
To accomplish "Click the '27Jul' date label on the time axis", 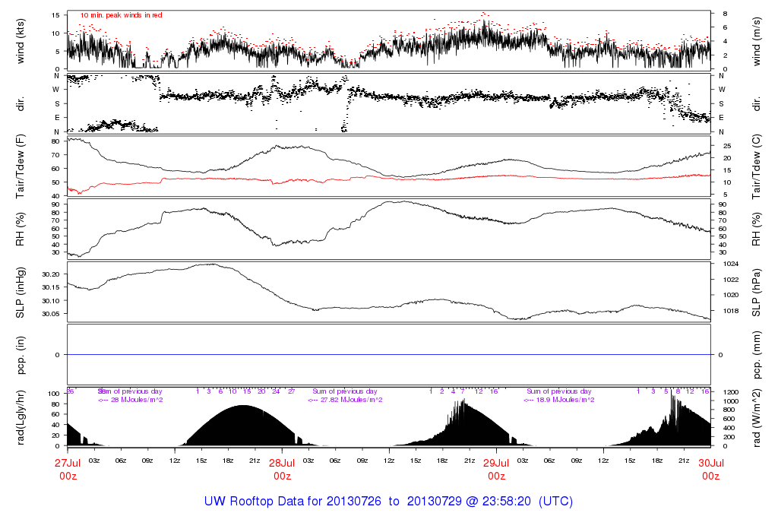I will [x=68, y=462].
